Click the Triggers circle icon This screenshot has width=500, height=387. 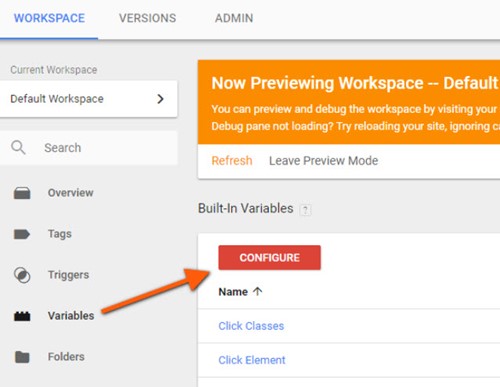(x=22, y=275)
